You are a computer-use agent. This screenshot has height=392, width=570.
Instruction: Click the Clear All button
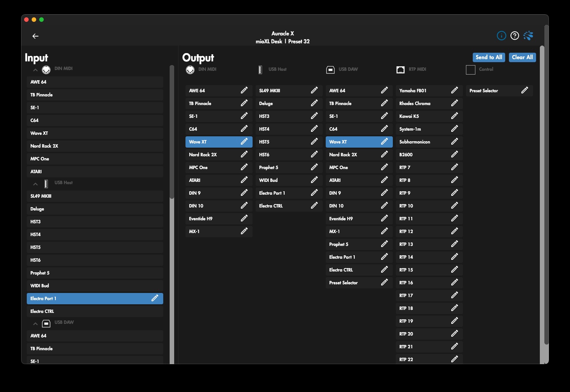522,57
